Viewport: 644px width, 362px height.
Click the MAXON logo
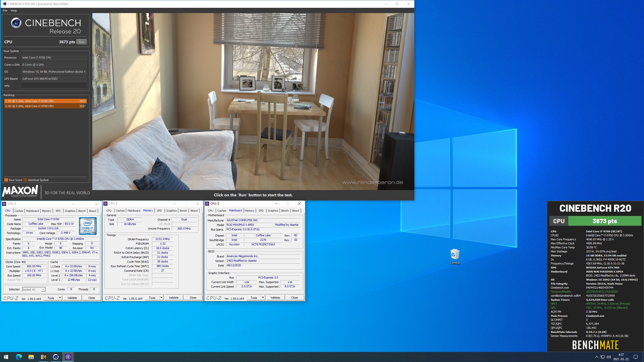[x=20, y=191]
